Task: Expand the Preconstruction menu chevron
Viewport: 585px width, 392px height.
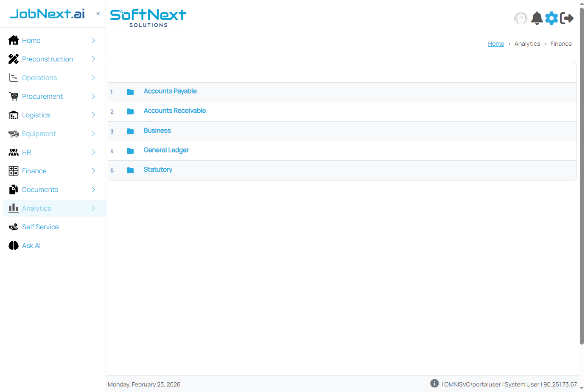Action: pos(93,59)
